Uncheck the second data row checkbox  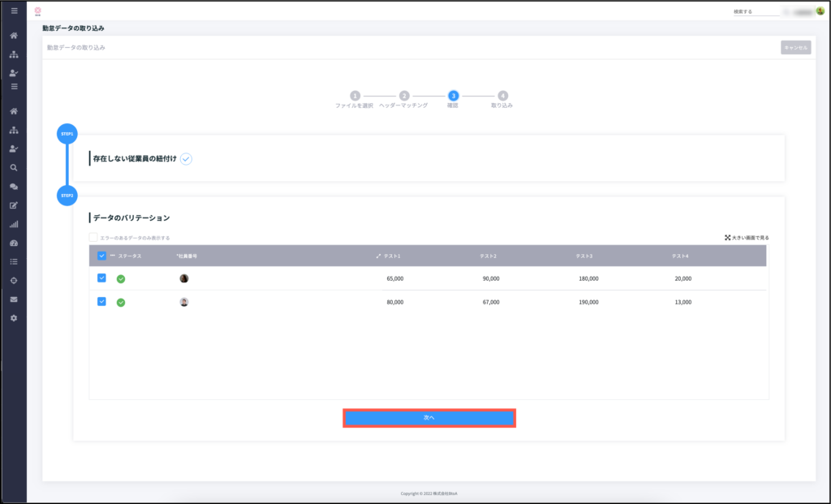point(101,302)
